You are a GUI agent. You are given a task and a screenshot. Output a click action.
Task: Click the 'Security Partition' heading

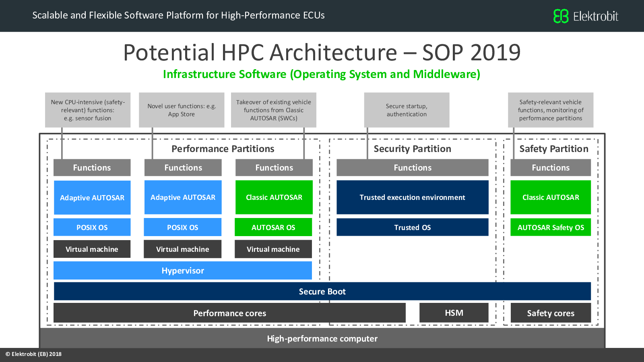click(x=412, y=149)
